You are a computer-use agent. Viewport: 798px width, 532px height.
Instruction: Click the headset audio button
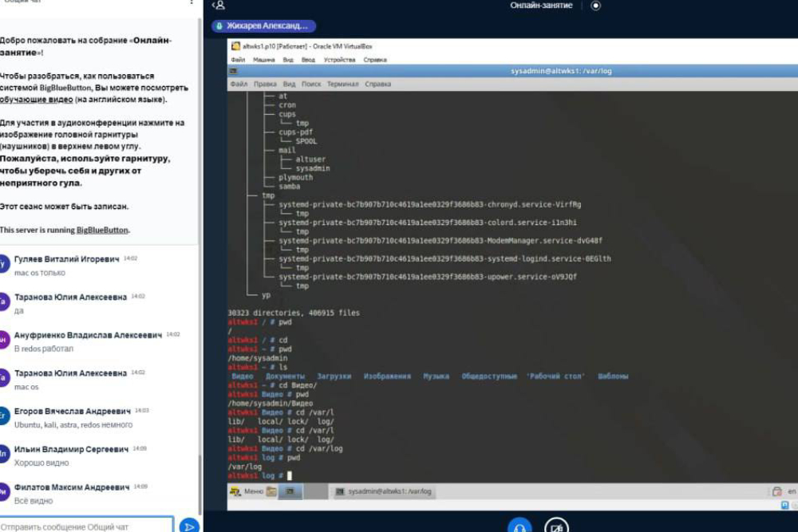[x=519, y=526]
